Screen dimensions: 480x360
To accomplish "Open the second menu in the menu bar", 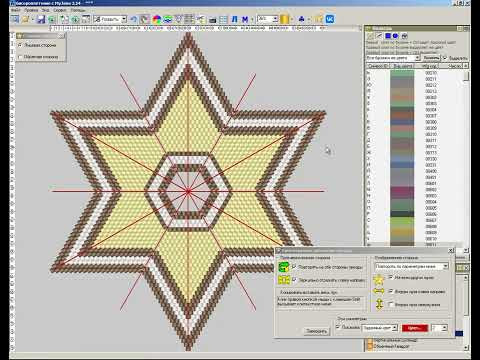I will pyautogui.click(x=31, y=10).
